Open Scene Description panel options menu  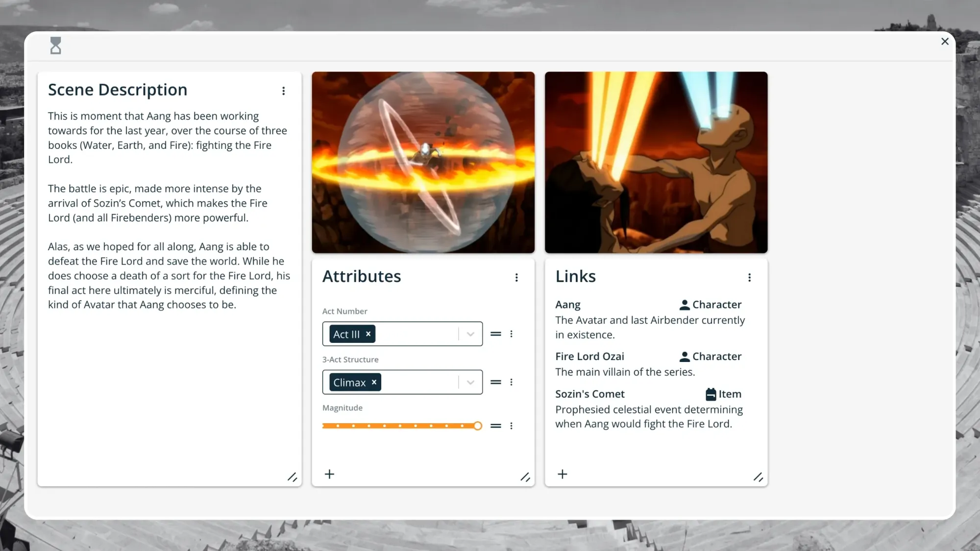pyautogui.click(x=283, y=91)
